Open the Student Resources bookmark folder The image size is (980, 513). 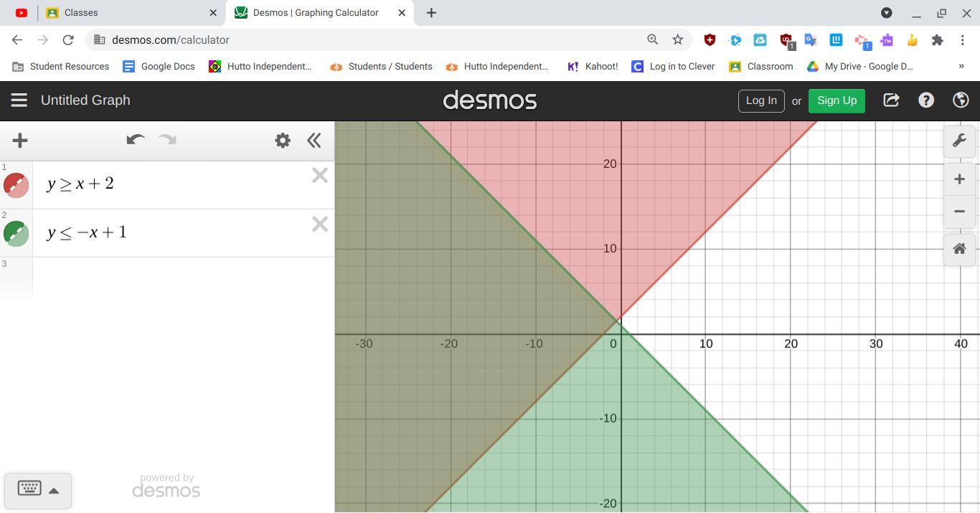61,67
